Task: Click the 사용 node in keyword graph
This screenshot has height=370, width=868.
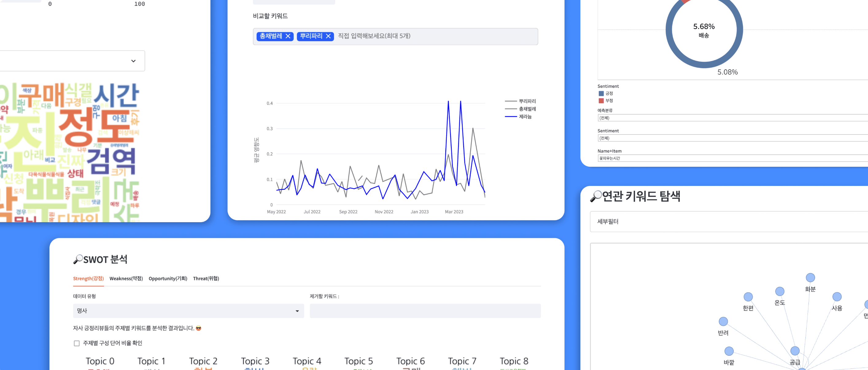Action: coord(837,297)
